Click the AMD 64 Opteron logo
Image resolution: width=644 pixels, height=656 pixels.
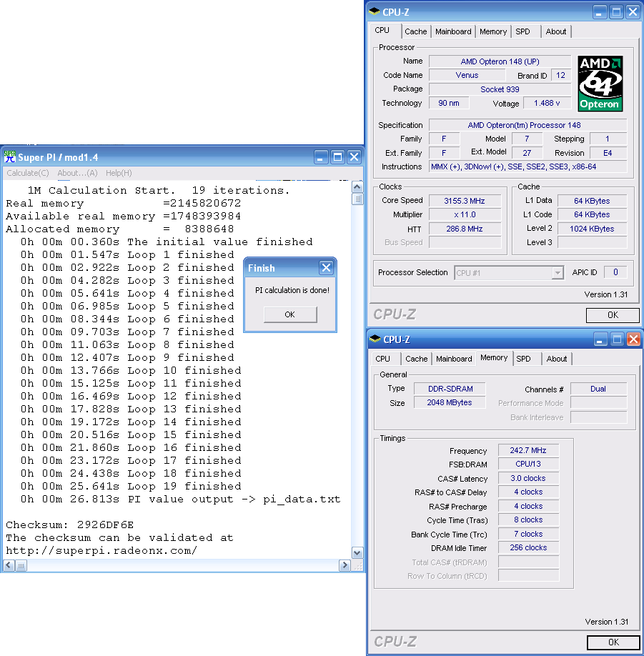(600, 84)
